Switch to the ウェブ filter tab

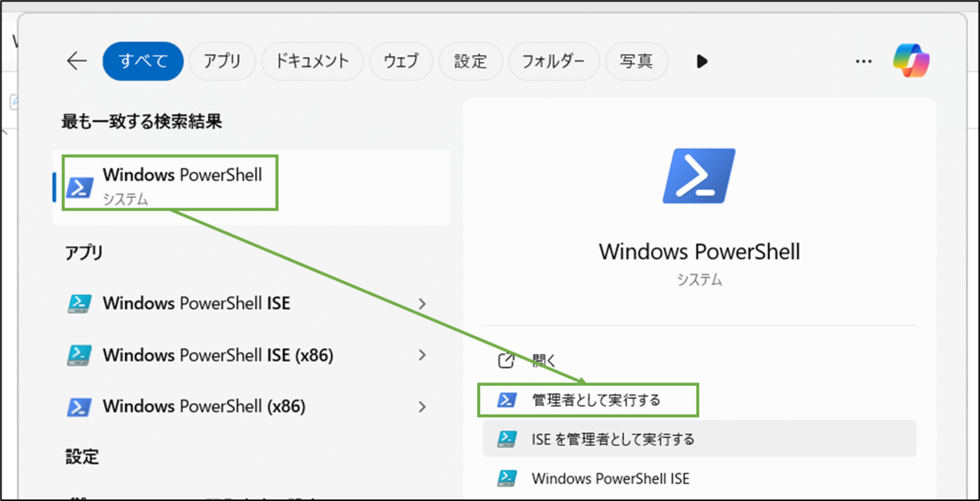point(400,61)
